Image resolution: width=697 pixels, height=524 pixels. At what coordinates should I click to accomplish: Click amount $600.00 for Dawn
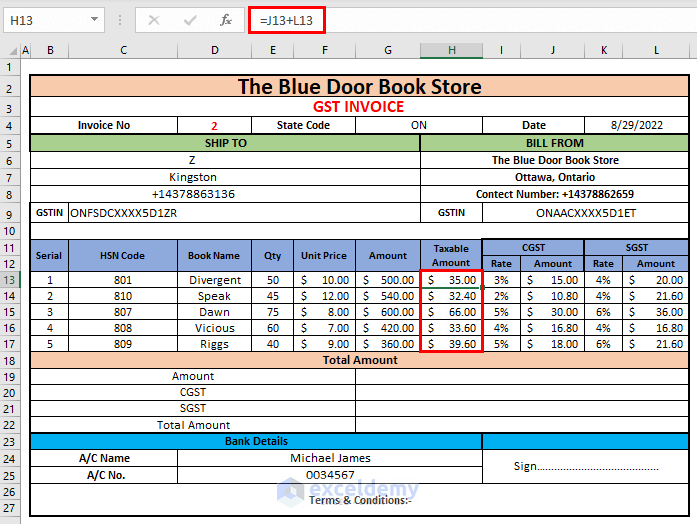(x=388, y=312)
